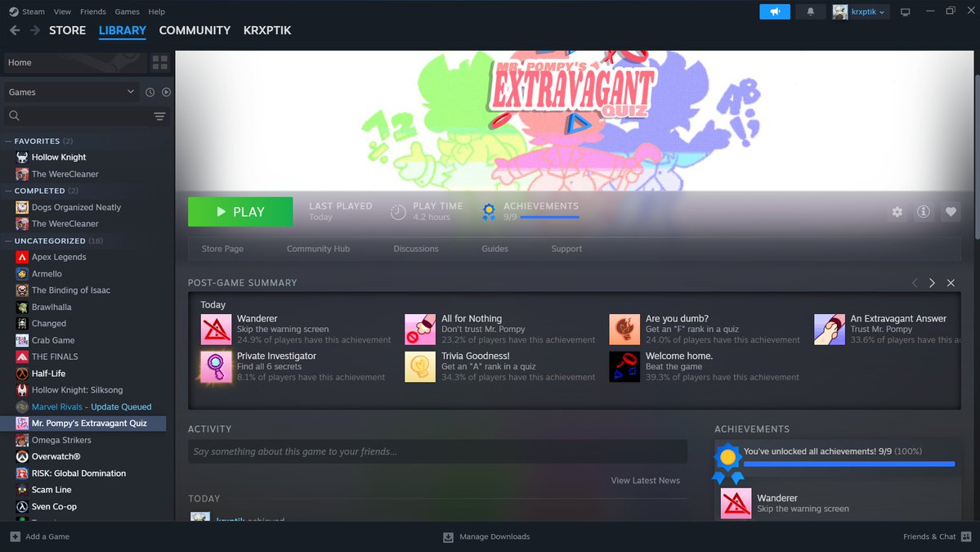
Task: Show previous post-game summary page
Action: click(915, 283)
